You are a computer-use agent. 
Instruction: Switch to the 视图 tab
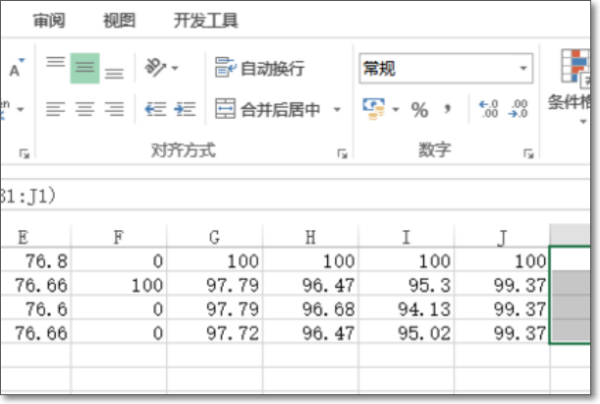tap(119, 20)
